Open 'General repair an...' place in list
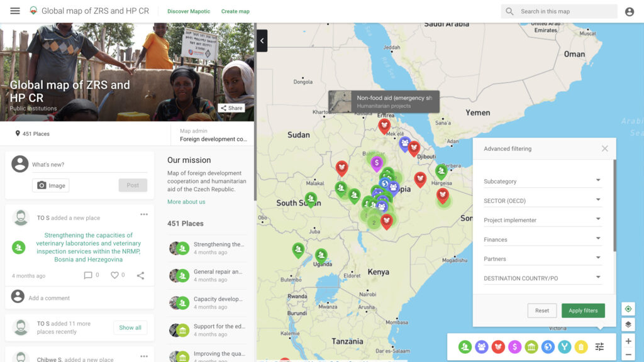The height and width of the screenshot is (362, 644). 208,275
